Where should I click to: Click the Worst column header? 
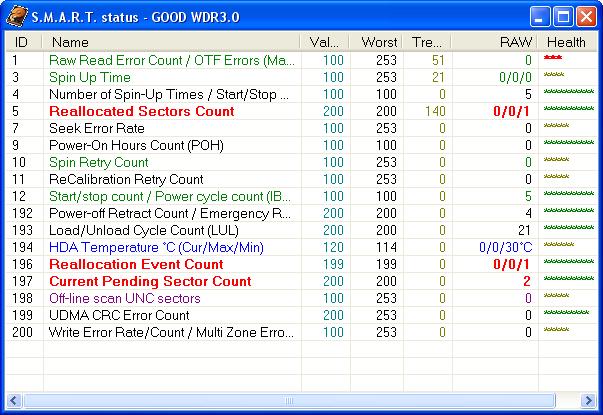[376, 42]
